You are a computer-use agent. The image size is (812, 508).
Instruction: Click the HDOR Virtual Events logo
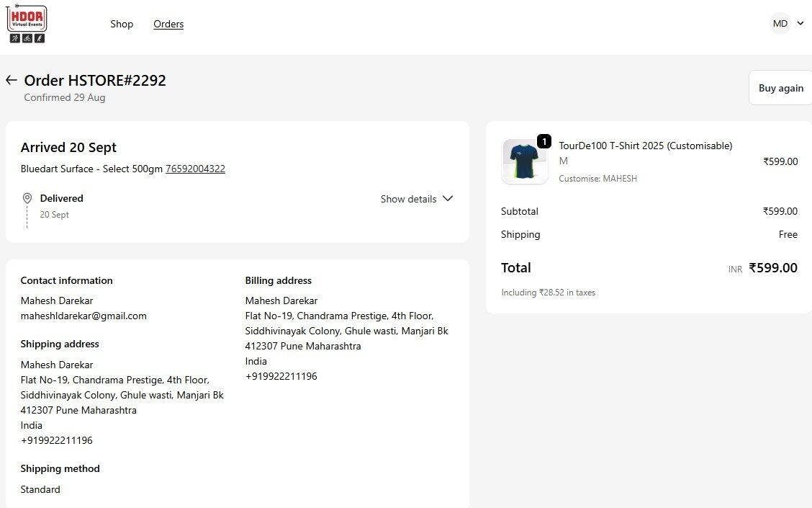coord(27,24)
